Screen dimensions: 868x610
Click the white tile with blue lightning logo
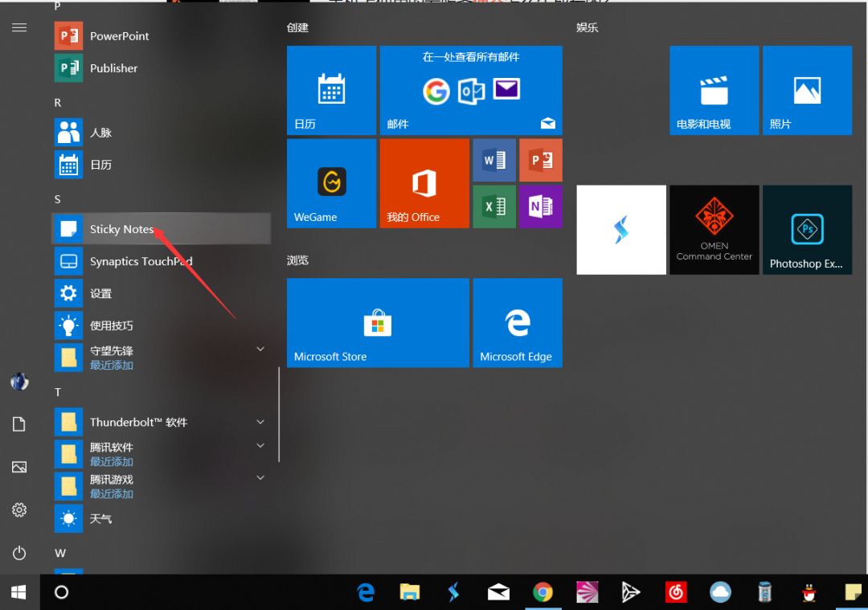point(621,230)
